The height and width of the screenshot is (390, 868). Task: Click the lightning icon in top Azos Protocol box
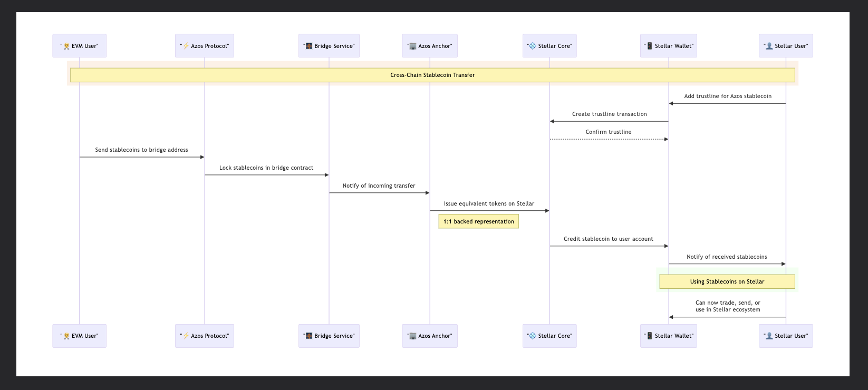[186, 46]
